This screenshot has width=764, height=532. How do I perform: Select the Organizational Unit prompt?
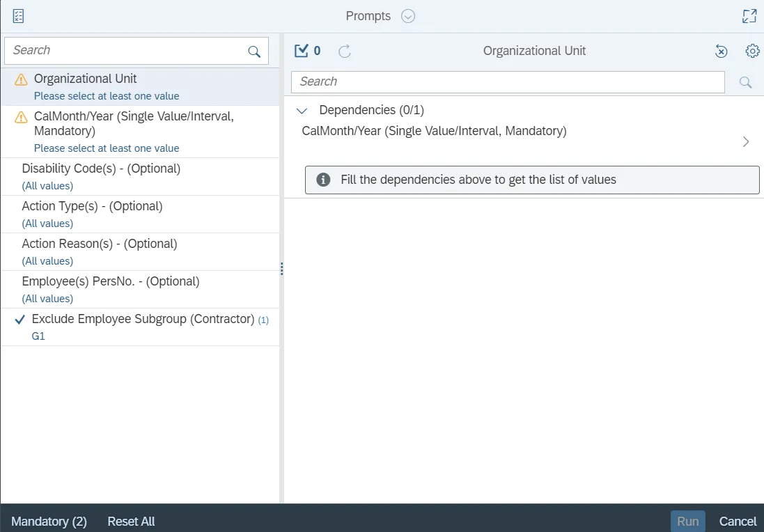pos(86,79)
